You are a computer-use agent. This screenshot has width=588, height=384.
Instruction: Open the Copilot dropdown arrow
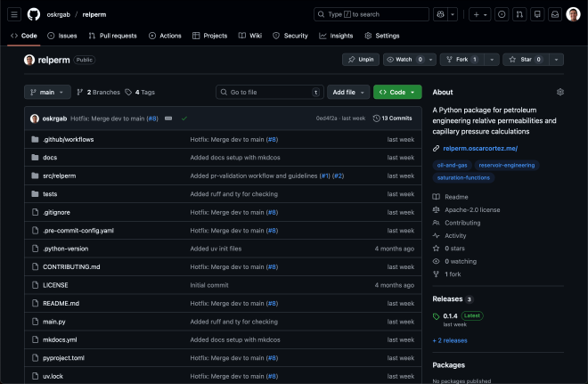point(453,14)
